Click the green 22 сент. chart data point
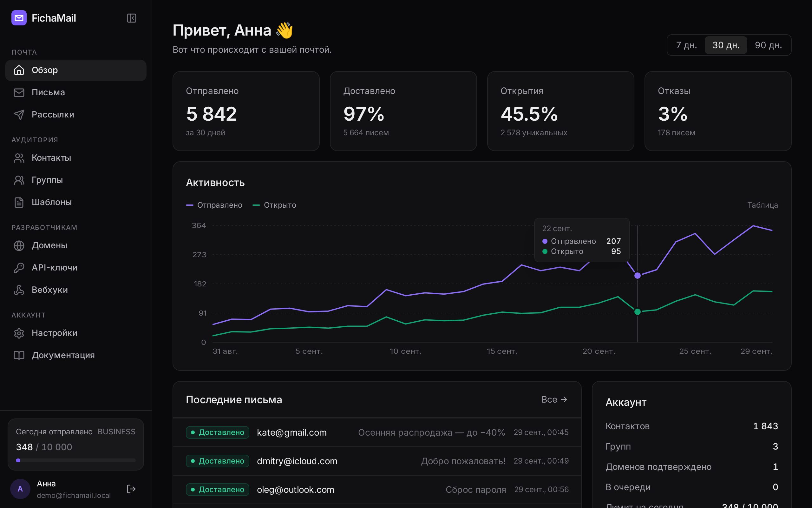The width and height of the screenshot is (812, 508). click(x=638, y=312)
